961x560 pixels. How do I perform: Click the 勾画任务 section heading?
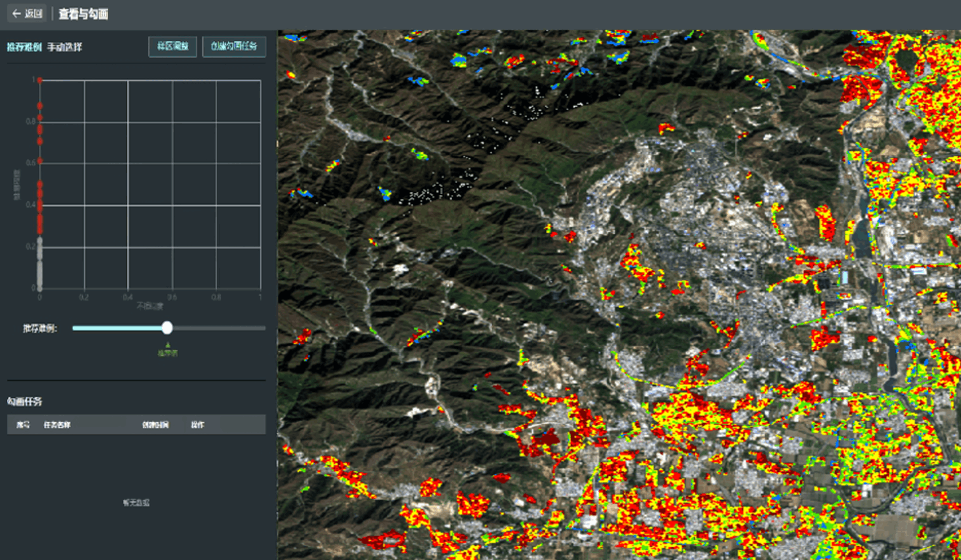point(24,401)
